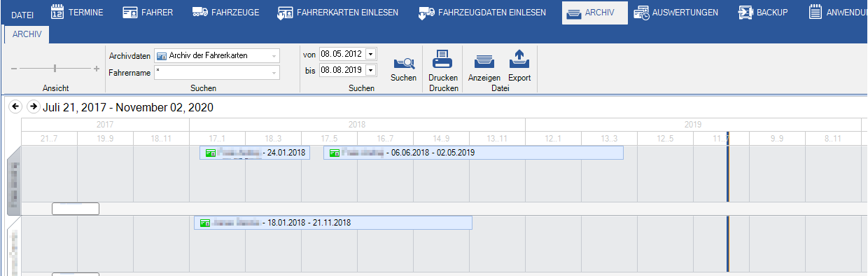868x276 pixels.
Task: Go to next timeline range arrow
Action: tap(33, 107)
